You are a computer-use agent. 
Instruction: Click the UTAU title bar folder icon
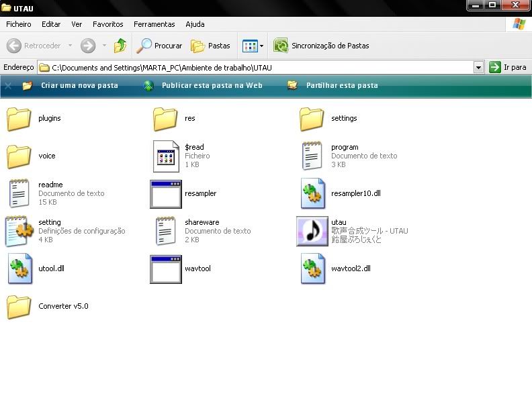coord(6,7)
